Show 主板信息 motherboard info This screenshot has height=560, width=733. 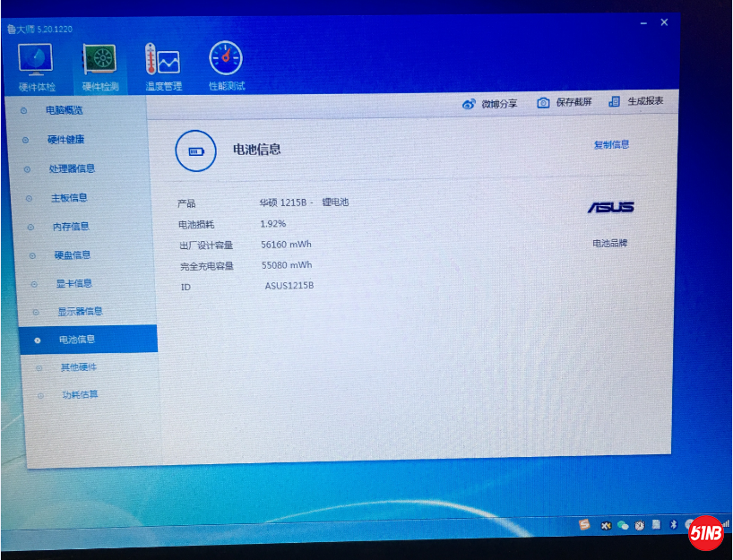point(69,198)
